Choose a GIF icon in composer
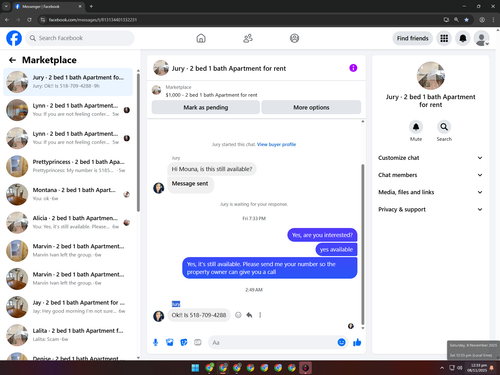The image size is (500, 375). pos(198,342)
